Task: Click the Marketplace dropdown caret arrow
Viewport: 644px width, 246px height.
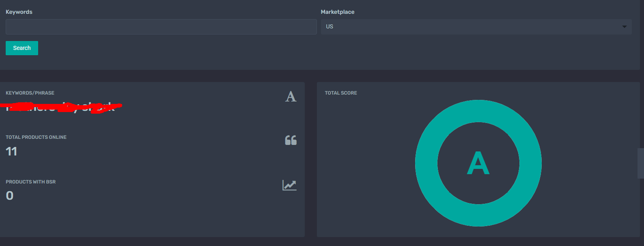Action: pyautogui.click(x=624, y=27)
